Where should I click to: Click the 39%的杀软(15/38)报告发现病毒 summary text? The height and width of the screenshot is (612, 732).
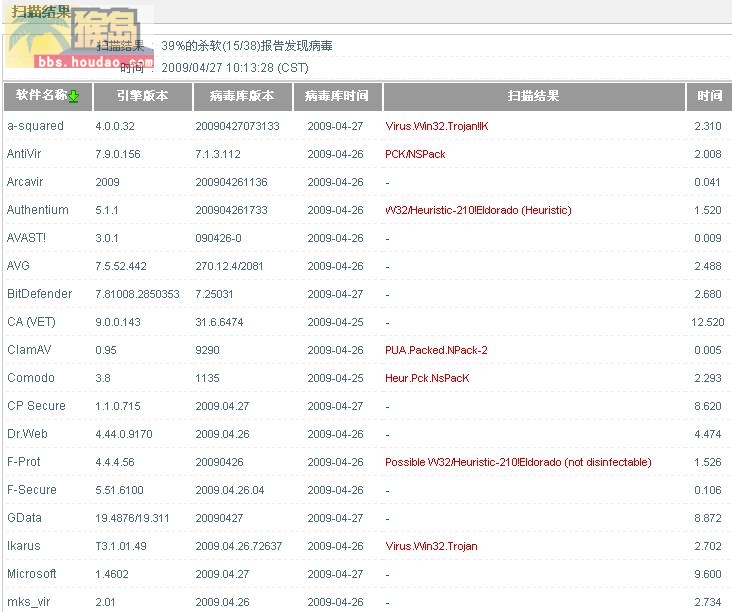pos(247,46)
